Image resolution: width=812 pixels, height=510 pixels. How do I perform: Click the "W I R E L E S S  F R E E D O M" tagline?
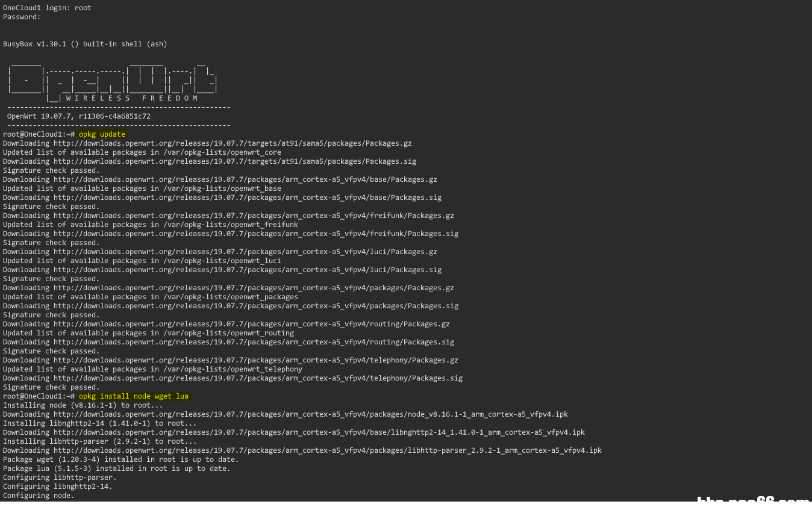coord(132,98)
